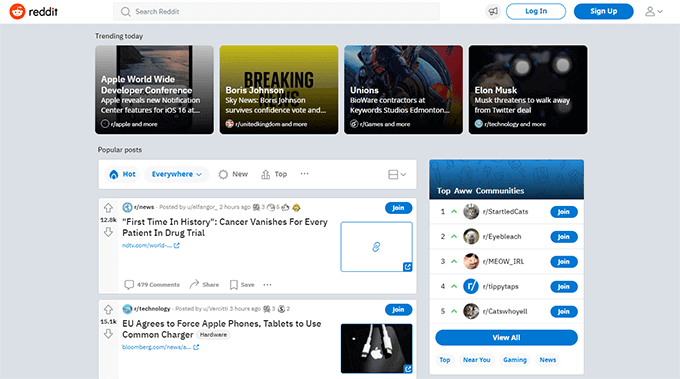Open the r/StartledCats community
Image resolution: width=680 pixels, height=379 pixels.
[x=506, y=212]
